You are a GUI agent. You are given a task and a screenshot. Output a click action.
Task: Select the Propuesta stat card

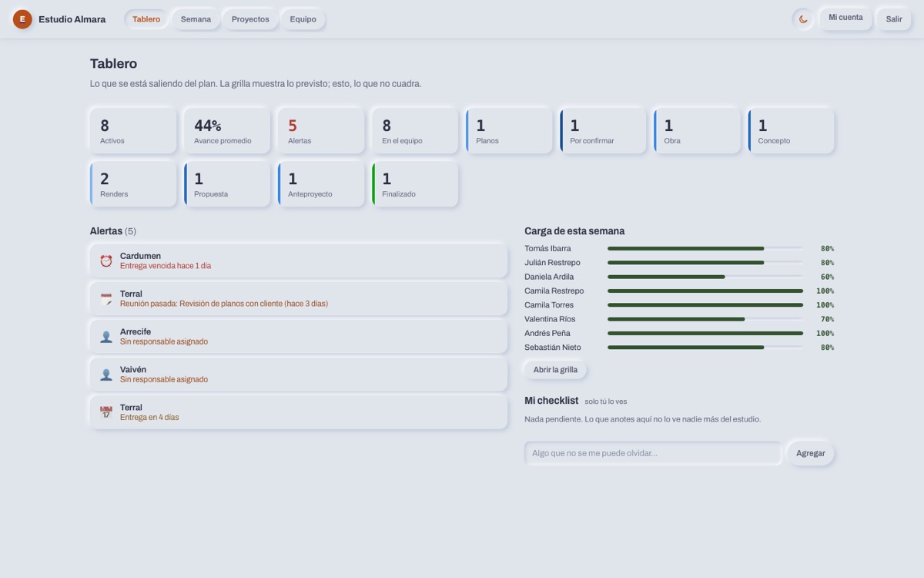(x=227, y=184)
